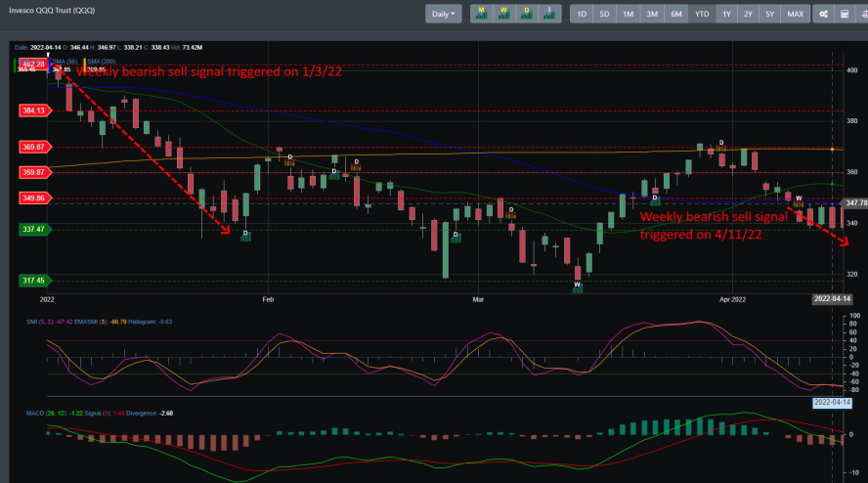
Task: Click the 359.87 resistance price label
Action: pos(34,172)
